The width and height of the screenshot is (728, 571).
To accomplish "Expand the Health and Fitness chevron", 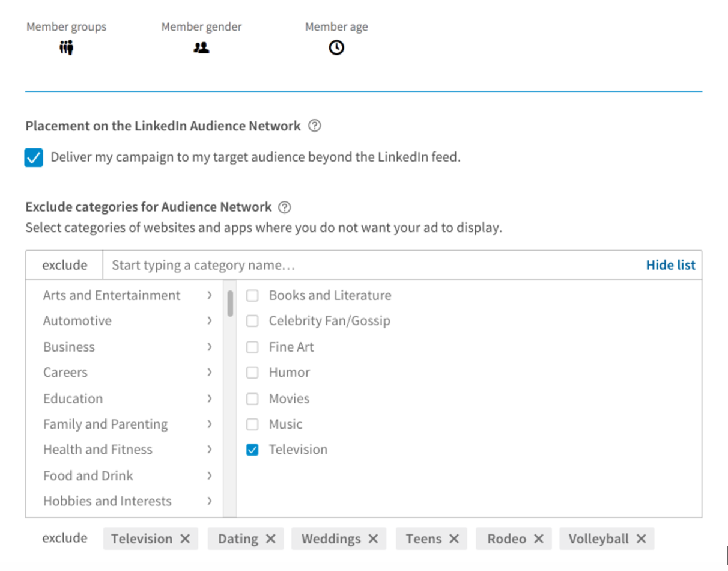I will (x=209, y=450).
